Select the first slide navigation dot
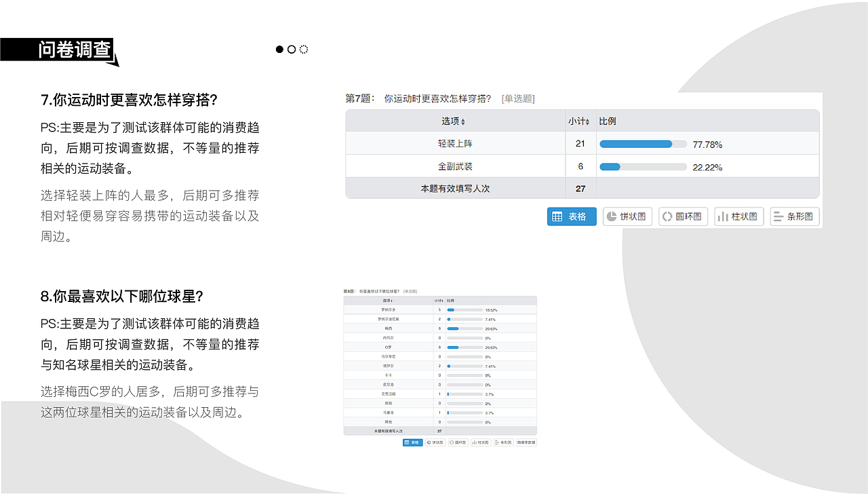This screenshot has height=494, width=868. coord(278,49)
